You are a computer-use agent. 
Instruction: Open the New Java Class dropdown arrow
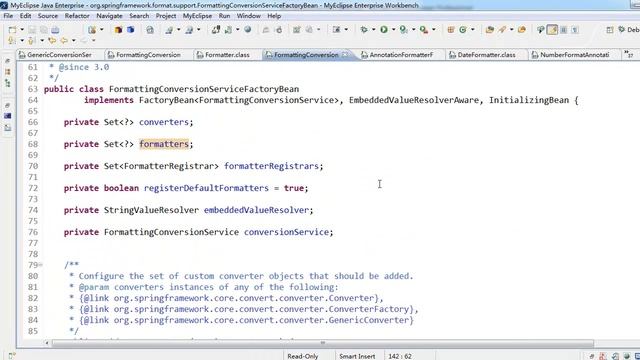[x=473, y=30]
